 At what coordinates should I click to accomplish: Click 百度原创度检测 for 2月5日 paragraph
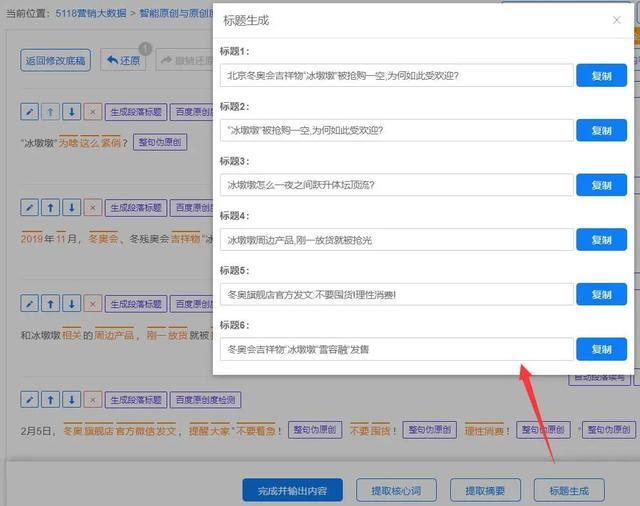coord(205,399)
